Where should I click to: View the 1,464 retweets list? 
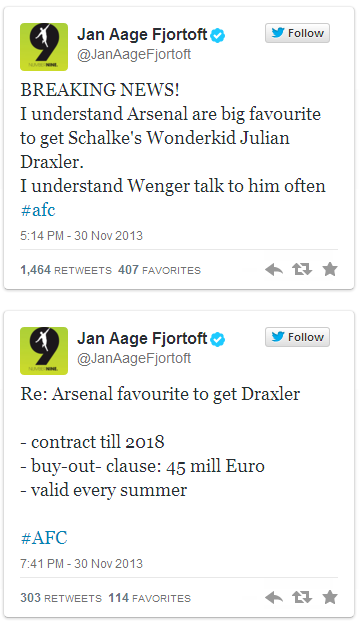tap(66, 270)
